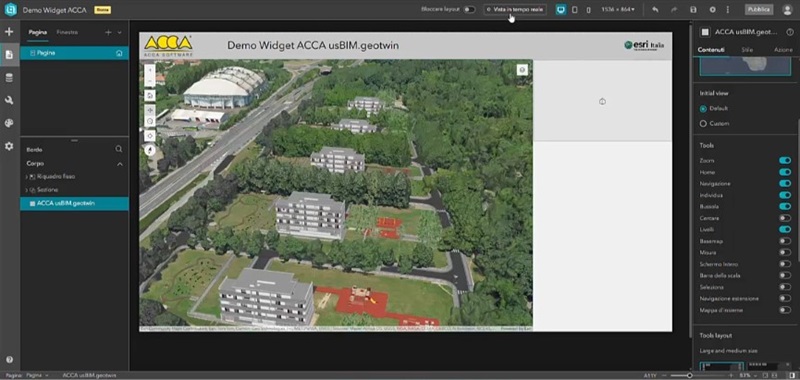Add a new page with the plus button
800x380 pixels.
108,32
